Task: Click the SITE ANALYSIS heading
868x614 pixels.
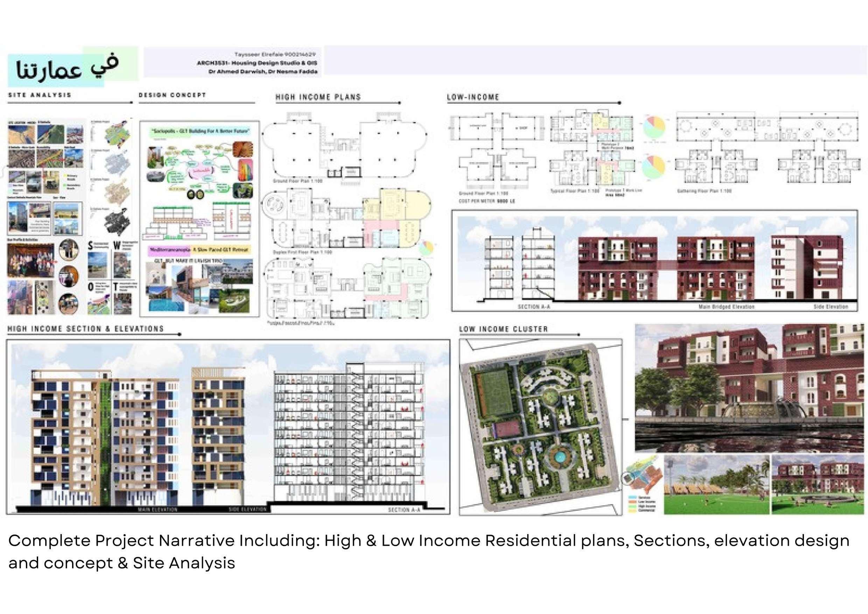Action: (x=40, y=95)
